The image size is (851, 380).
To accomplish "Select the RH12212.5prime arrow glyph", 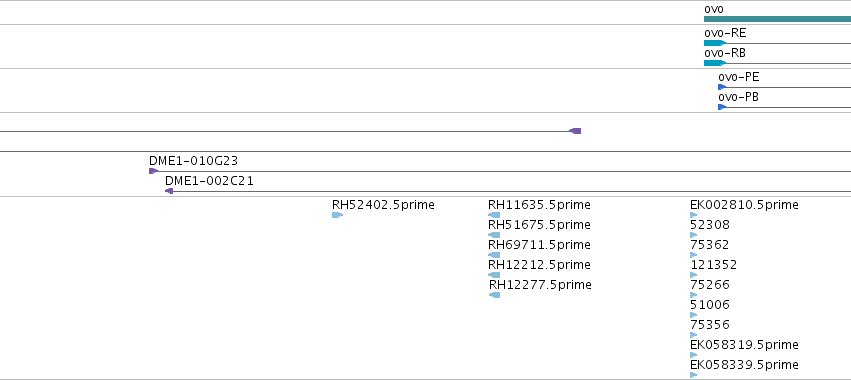I will (x=494, y=275).
